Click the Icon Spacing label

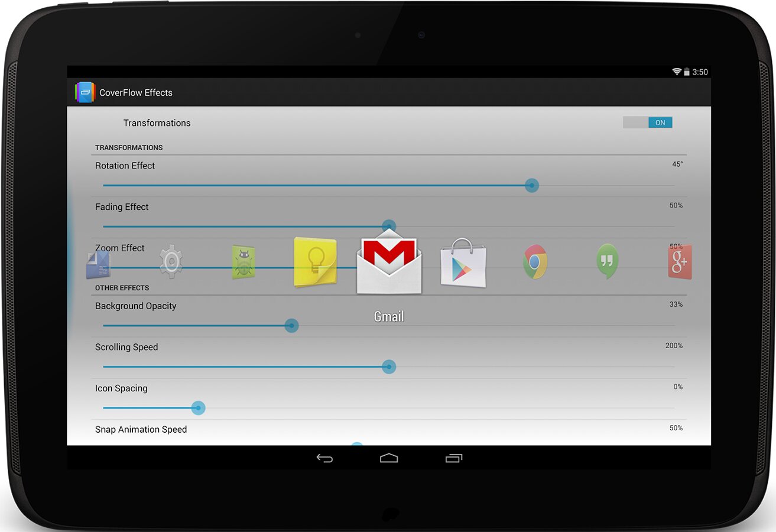121,388
